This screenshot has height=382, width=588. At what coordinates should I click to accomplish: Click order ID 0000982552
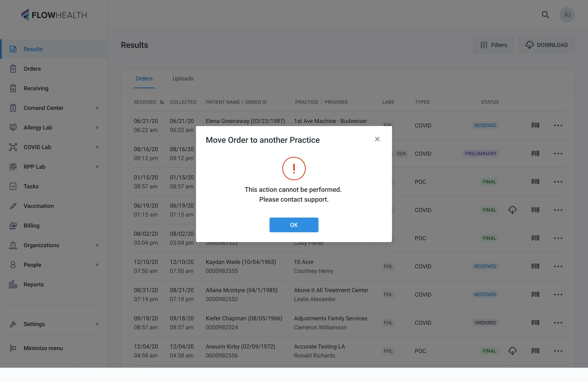222,299
